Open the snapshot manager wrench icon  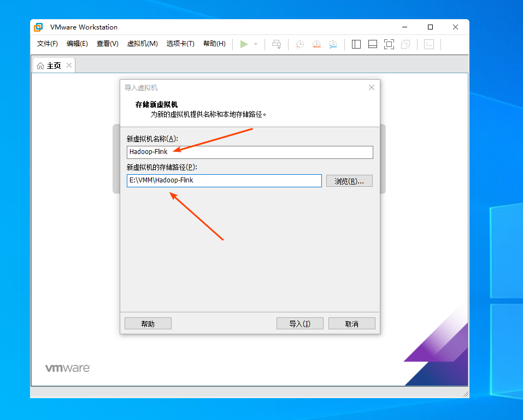pyautogui.click(x=333, y=44)
